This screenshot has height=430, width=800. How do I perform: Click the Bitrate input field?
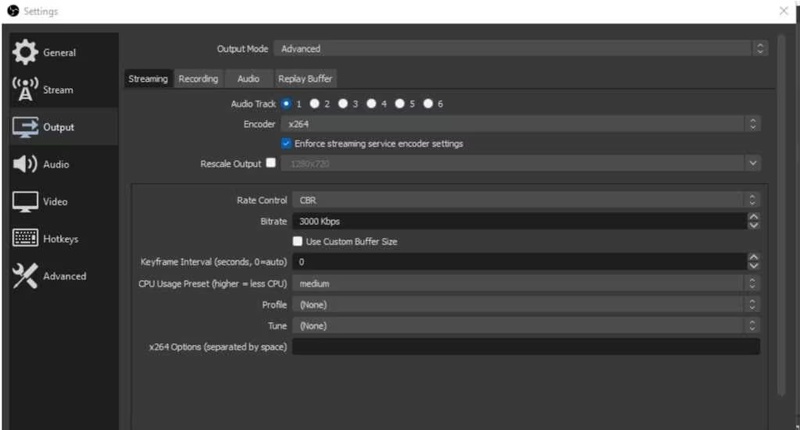coord(519,221)
